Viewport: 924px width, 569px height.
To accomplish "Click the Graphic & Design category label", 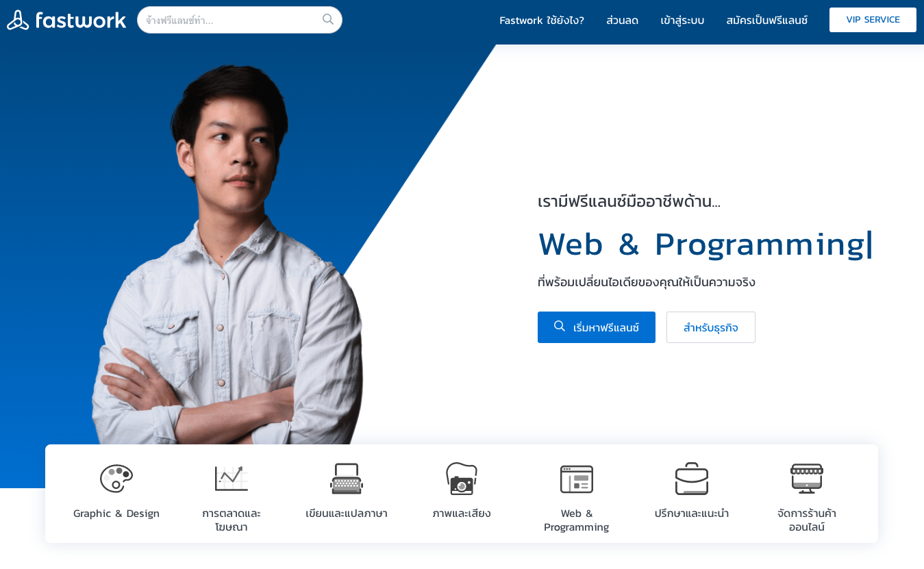I will click(x=116, y=514).
